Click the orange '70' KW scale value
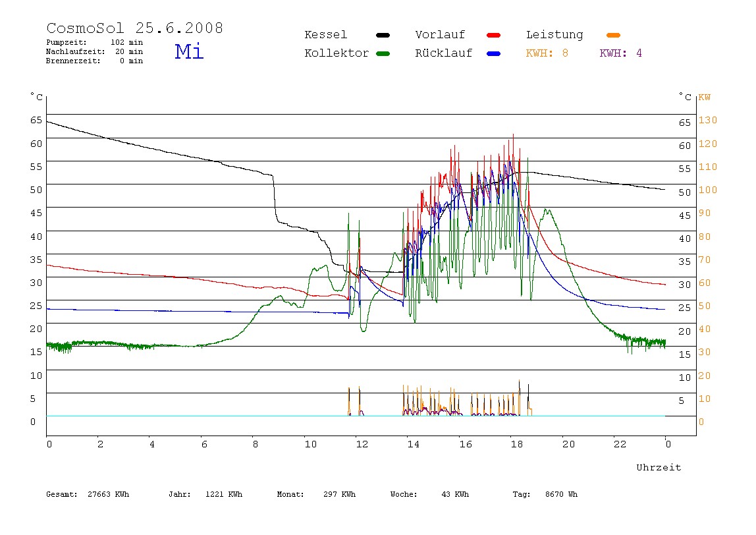This screenshot has width=756, height=535. pos(705,260)
